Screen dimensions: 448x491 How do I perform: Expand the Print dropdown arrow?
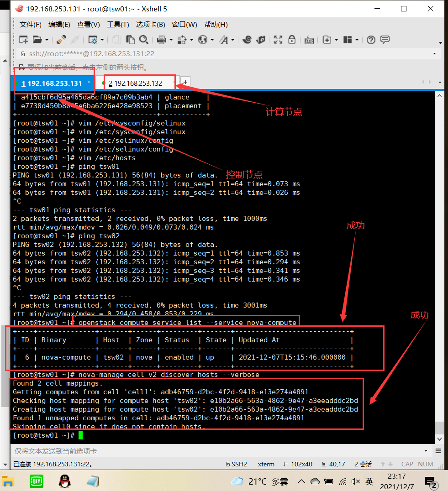[x=171, y=40]
